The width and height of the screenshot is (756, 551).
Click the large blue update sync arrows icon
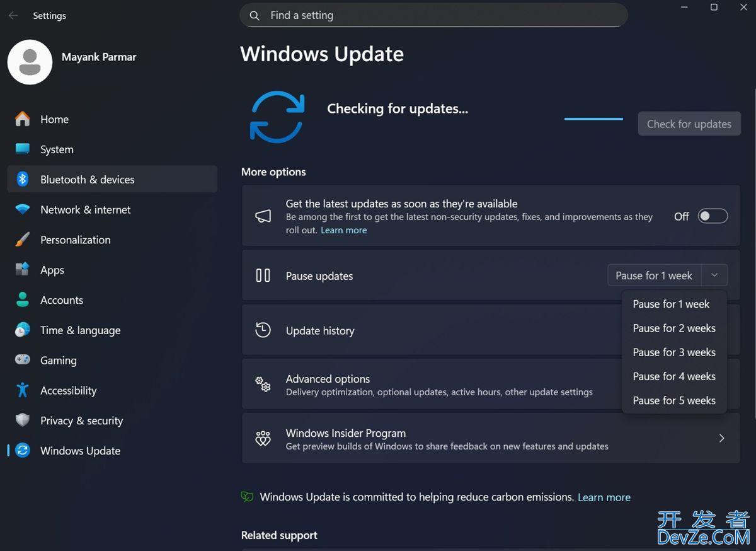pyautogui.click(x=277, y=117)
